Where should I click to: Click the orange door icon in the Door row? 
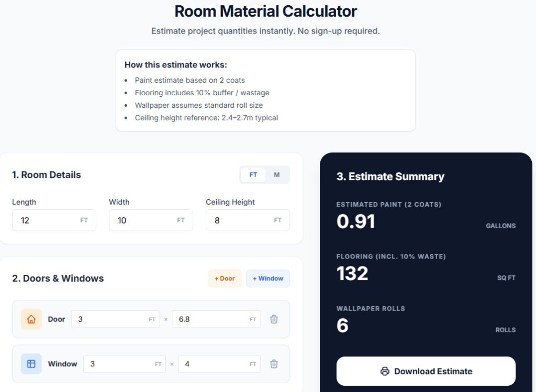[x=31, y=319]
